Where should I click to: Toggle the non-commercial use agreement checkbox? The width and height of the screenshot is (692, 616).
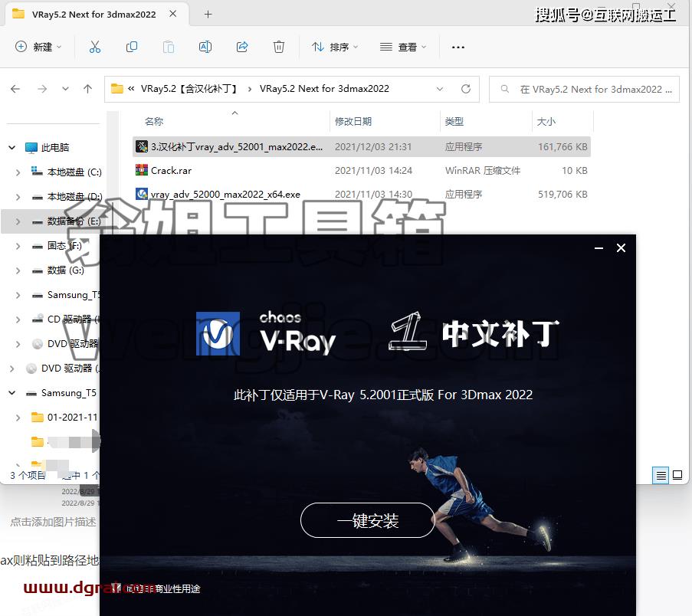[116, 588]
